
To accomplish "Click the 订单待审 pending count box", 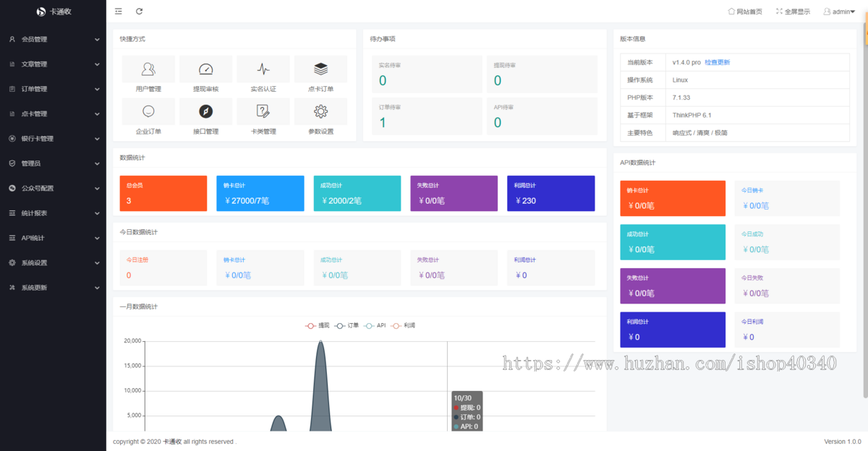I will pos(427,116).
